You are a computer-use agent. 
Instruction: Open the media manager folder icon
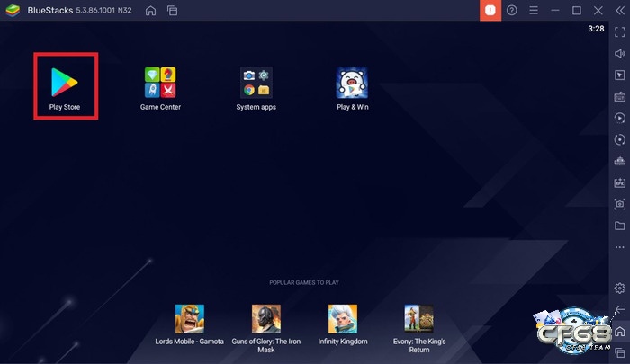[x=619, y=226]
